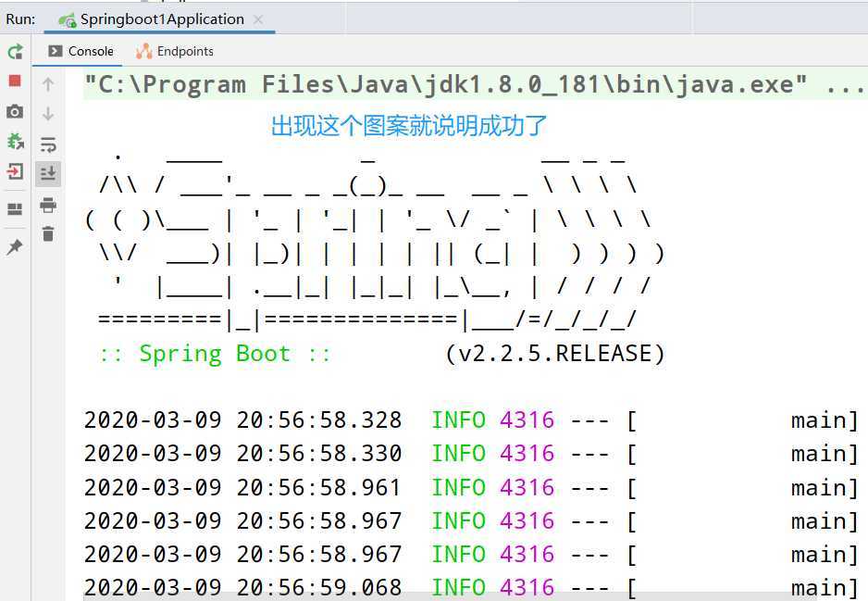Click the log line timestamped 20:56:58.961
The width and height of the screenshot is (868, 601).
[x=471, y=487]
